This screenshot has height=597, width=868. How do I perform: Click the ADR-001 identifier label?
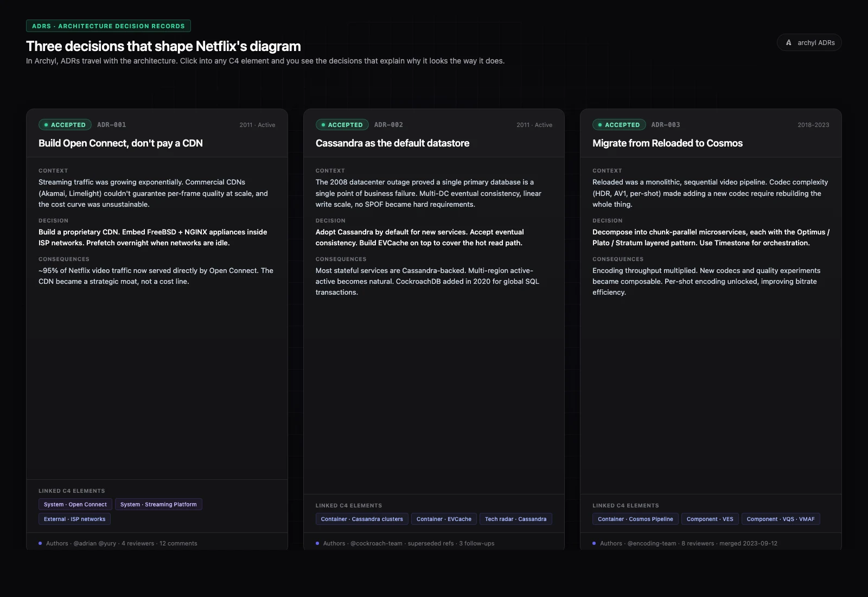112,125
